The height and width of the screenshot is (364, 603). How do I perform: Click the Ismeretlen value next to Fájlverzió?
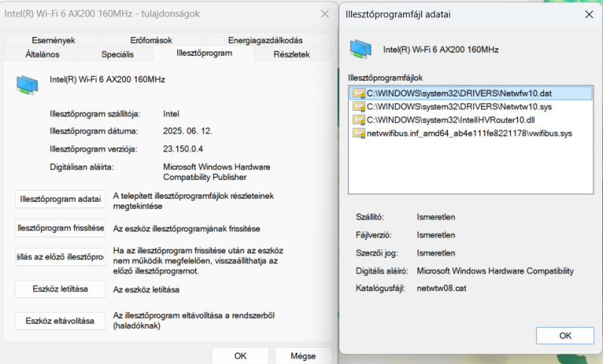(x=436, y=235)
